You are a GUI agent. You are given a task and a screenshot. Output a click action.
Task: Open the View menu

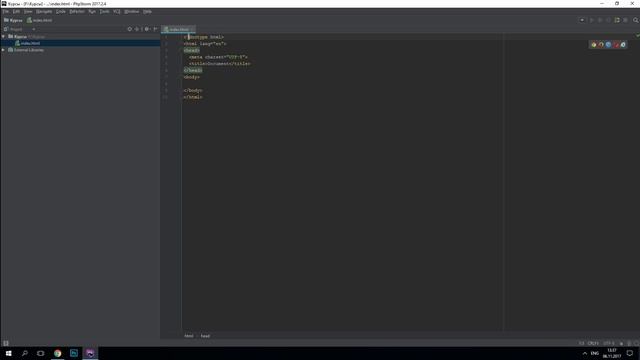(28, 11)
